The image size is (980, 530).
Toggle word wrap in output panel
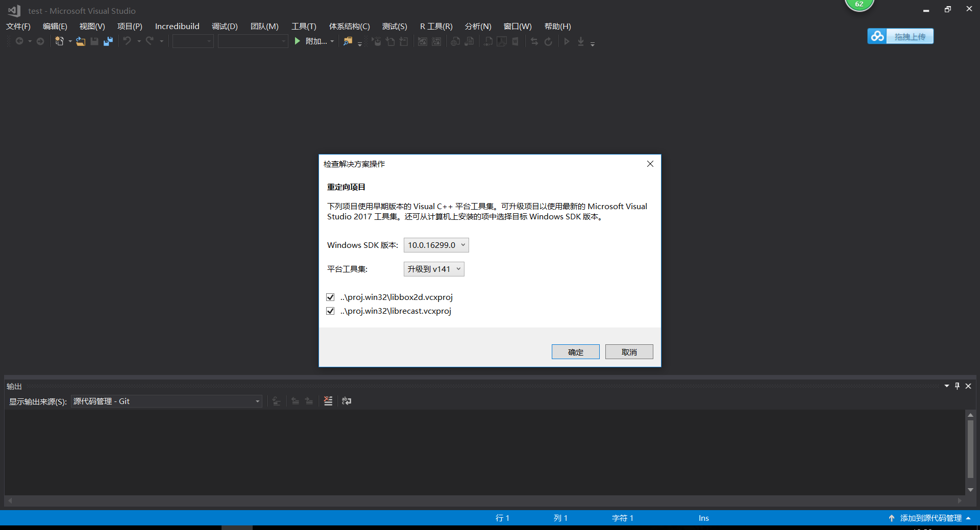pyautogui.click(x=347, y=401)
